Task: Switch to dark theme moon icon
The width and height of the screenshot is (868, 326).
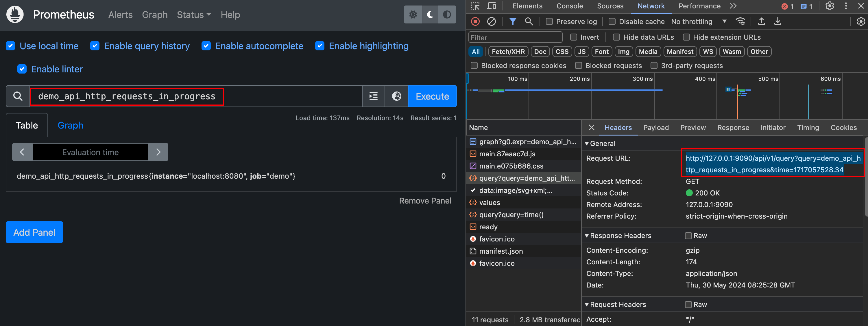Action: [x=430, y=14]
